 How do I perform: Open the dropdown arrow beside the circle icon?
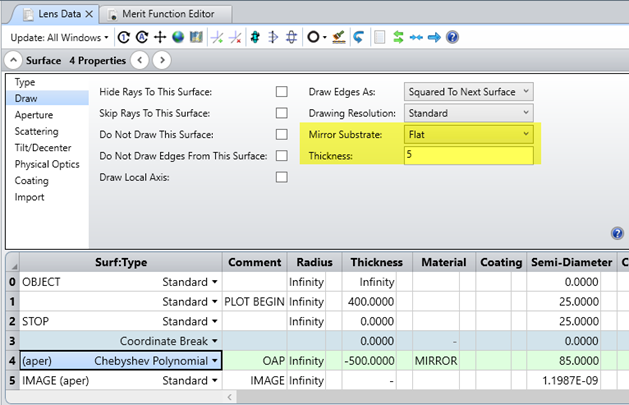coord(325,38)
